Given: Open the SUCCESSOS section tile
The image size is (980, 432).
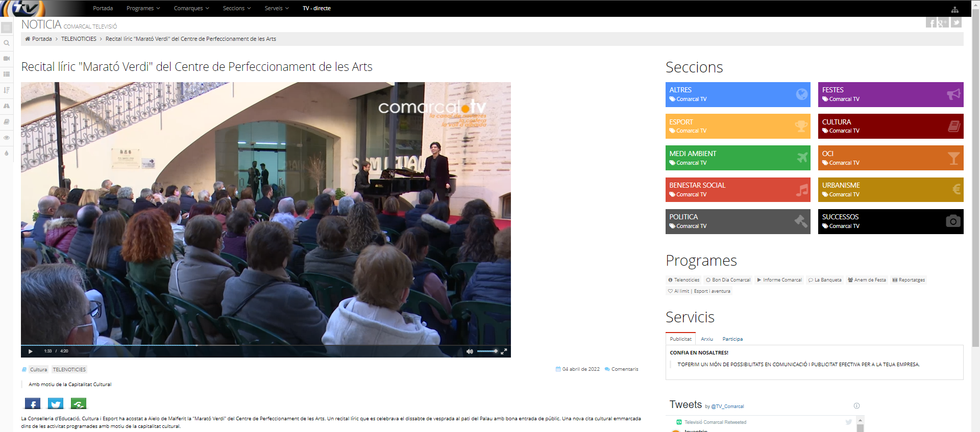Looking at the screenshot, I should [x=891, y=221].
